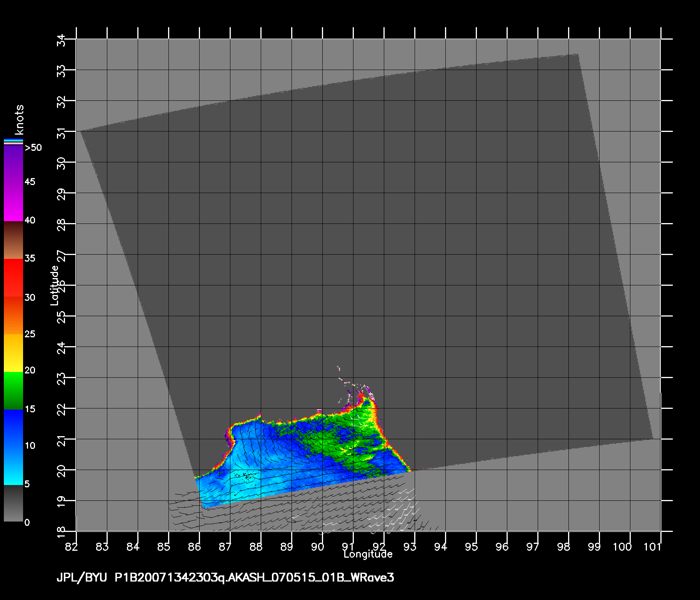
Task: Click the '98' longitude tick label
Action: click(x=564, y=547)
